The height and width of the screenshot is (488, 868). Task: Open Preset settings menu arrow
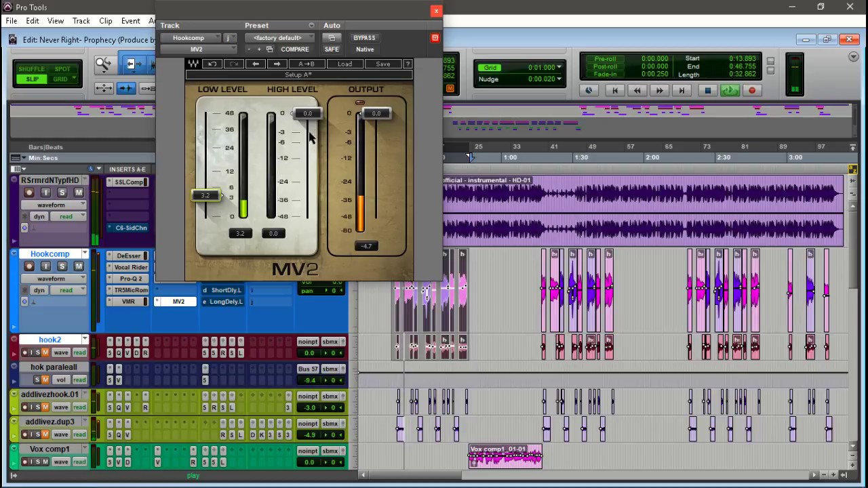[x=311, y=26]
